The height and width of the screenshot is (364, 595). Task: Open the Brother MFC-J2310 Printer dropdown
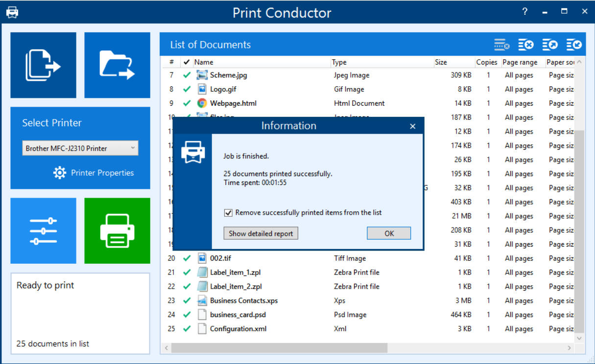pyautogui.click(x=80, y=148)
